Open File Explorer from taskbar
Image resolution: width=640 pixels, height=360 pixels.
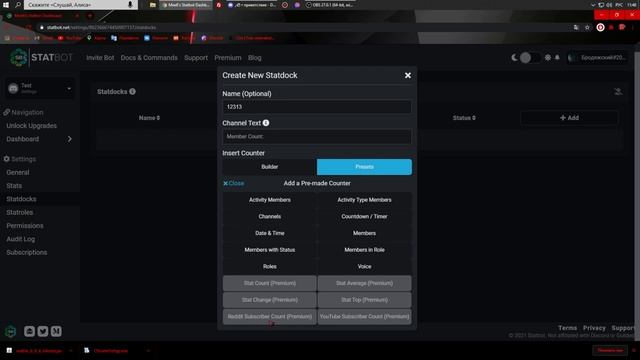pyautogui.click(x=153, y=5)
